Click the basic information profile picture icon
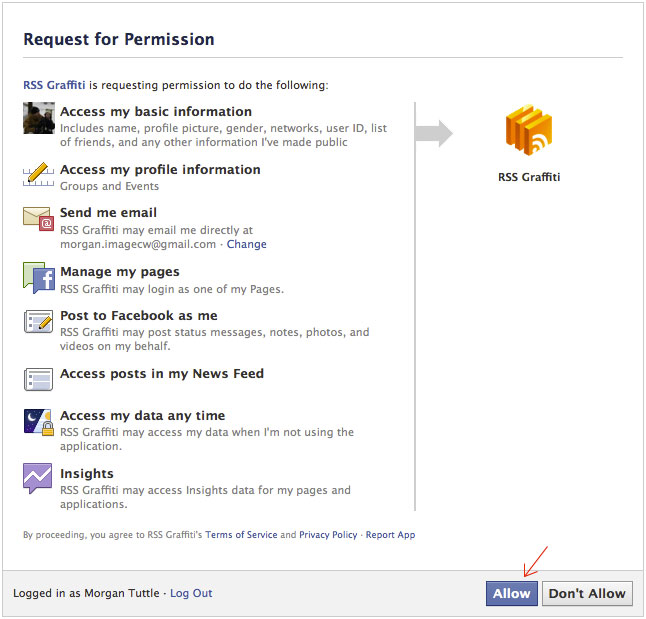Image resolution: width=646 pixels, height=619 pixels. tap(38, 118)
